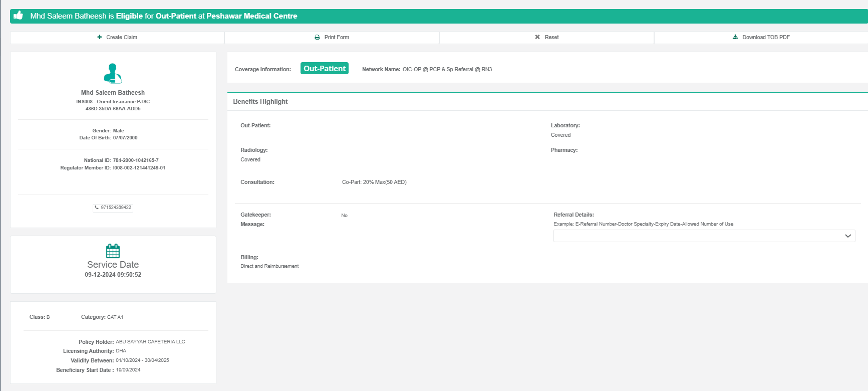Click the phone icon beside 971524369422
The image size is (868, 391).
pyautogui.click(x=97, y=208)
